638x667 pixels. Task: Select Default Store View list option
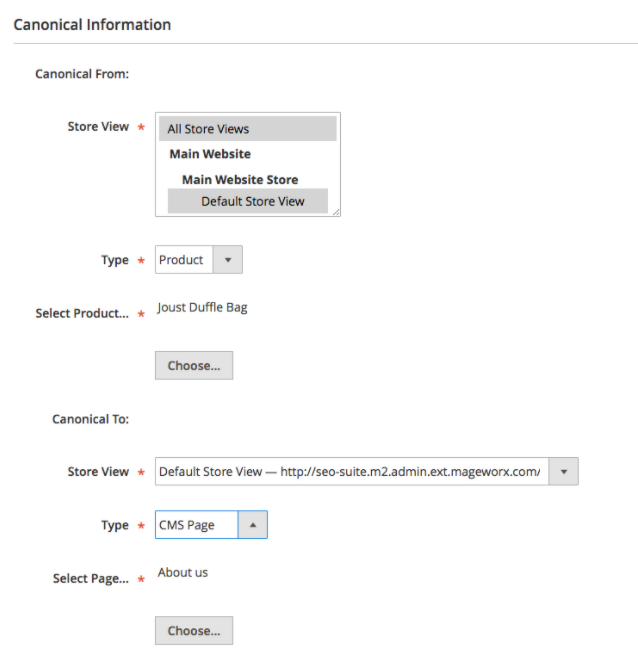click(x=250, y=201)
